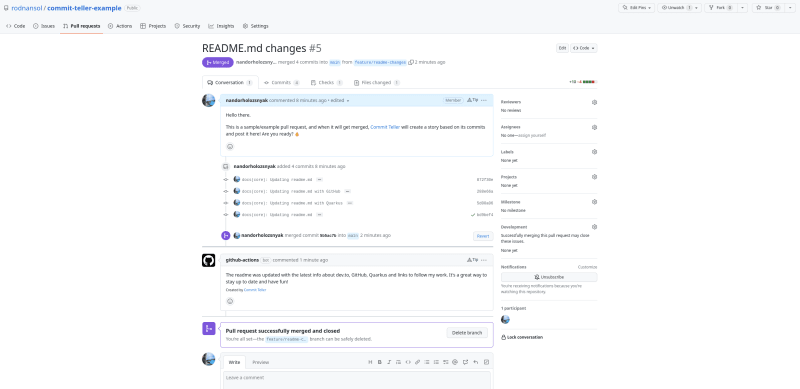Apply bold formatting in the comment editor
800x389 pixels.
coord(380,362)
